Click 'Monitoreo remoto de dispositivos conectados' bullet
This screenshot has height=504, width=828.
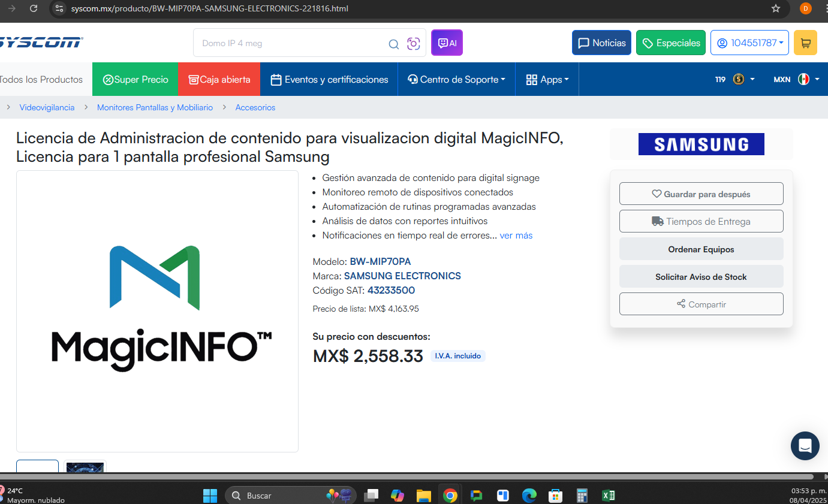click(x=418, y=192)
